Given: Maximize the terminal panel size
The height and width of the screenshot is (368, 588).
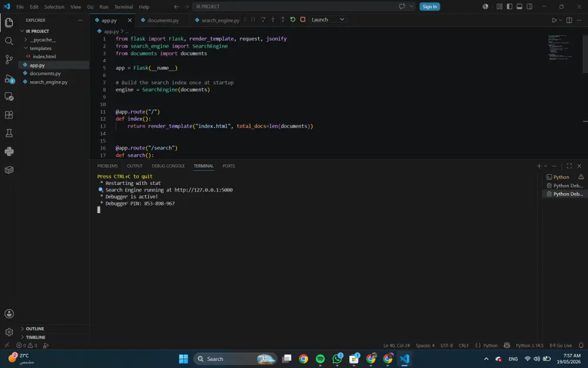Looking at the screenshot, I should click(569, 166).
